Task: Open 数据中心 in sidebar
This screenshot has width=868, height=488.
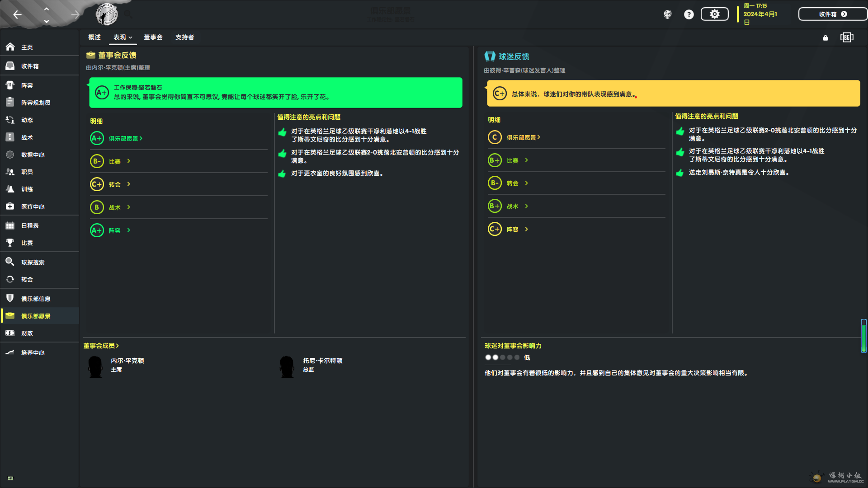Action: tap(39, 155)
